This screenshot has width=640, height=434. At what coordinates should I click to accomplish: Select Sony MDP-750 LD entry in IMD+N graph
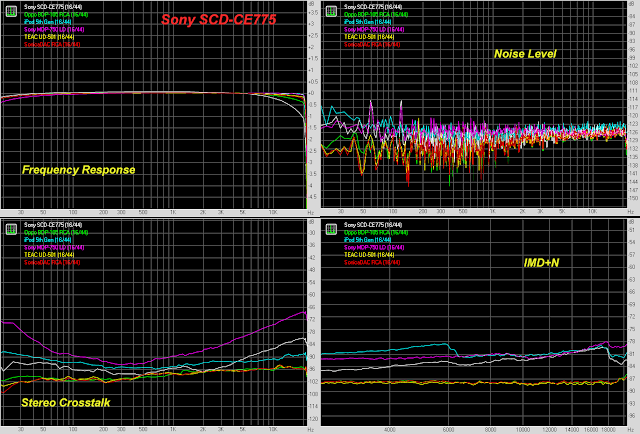point(374,247)
